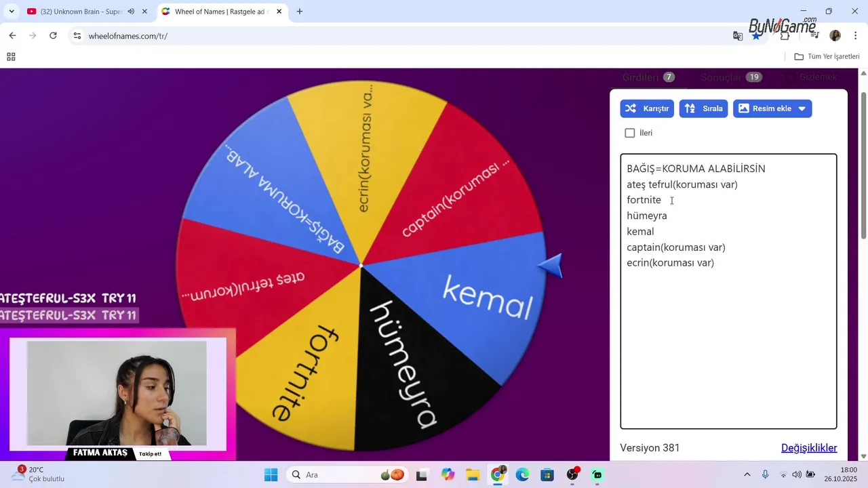Open Tüm Yer İşaretleri bookmarks folder
This screenshot has height=488, width=868.
click(827, 57)
